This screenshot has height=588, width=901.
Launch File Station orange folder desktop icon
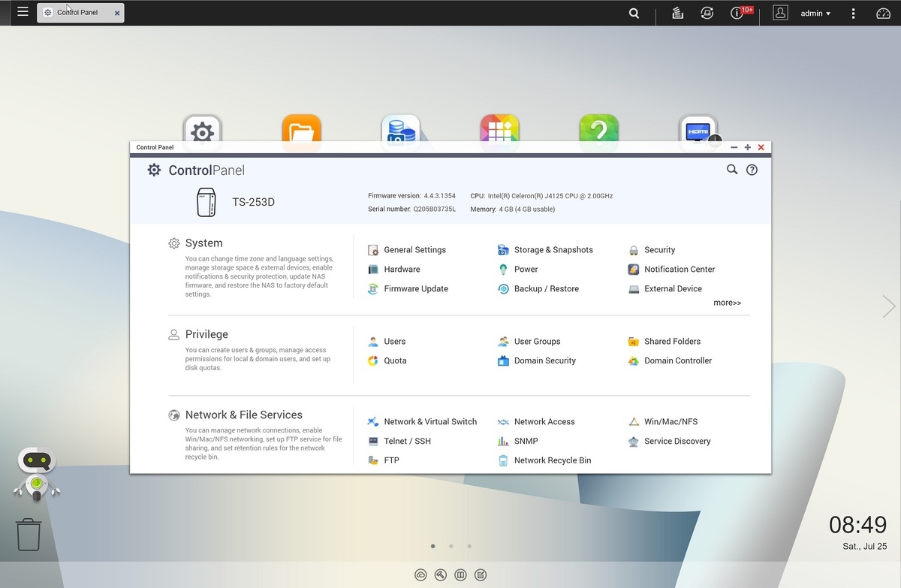302,128
